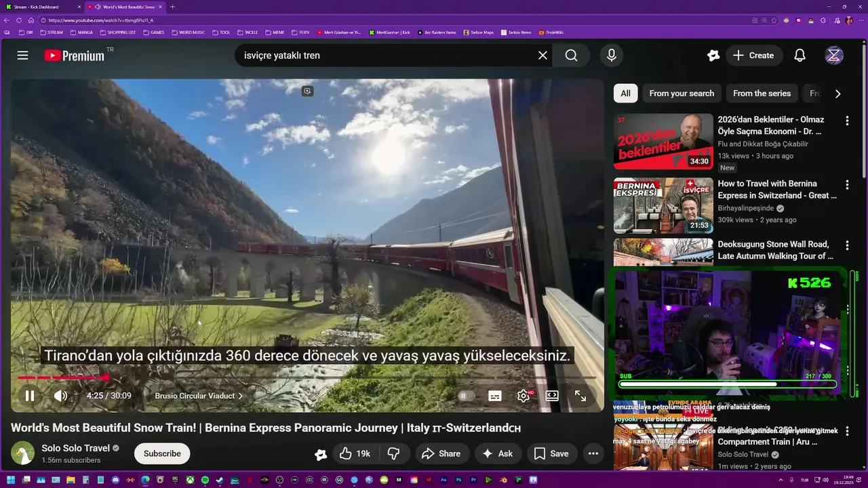This screenshot has width=868, height=488.
Task: Open Bernina Express Birhayalinpeşinde video title
Action: 777,189
